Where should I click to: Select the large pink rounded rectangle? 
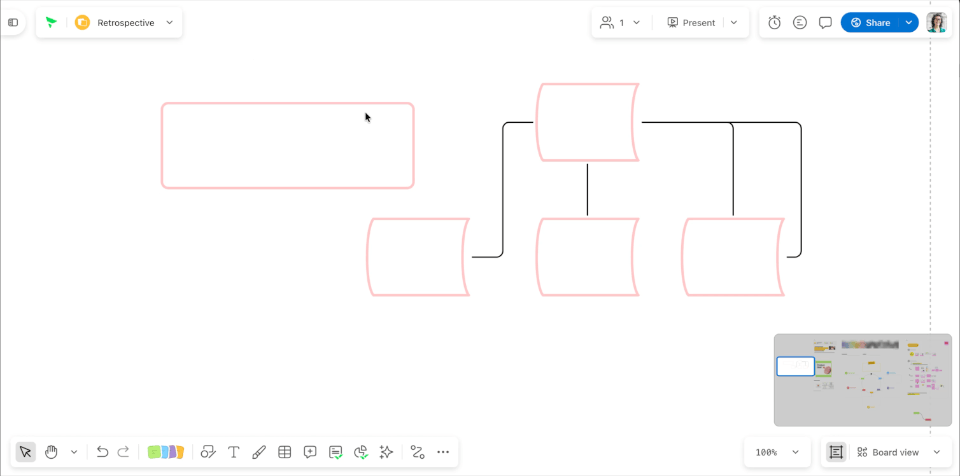pos(288,145)
